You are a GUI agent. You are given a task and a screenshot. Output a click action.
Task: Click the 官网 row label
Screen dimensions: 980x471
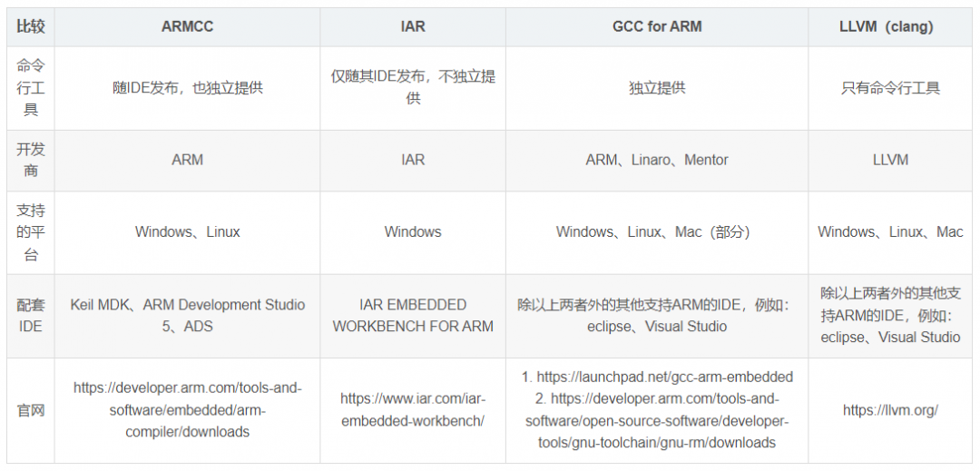31,410
